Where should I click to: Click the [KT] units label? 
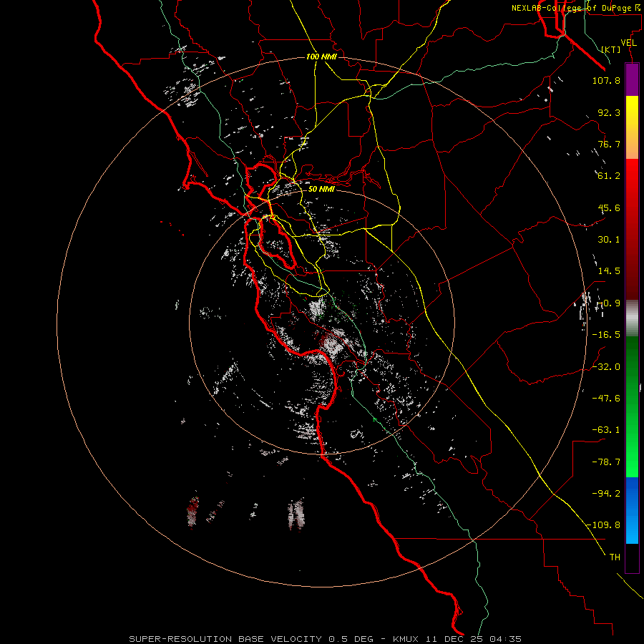[x=611, y=49]
